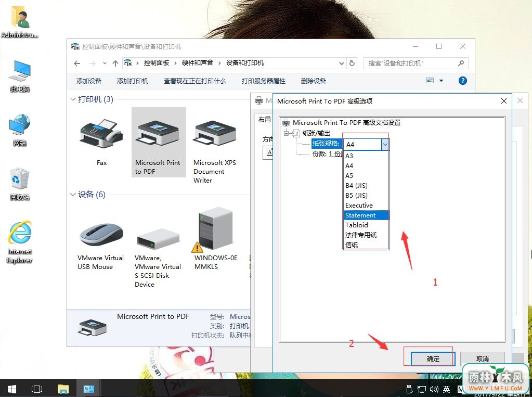Click the USB safely remove tray icon

click(409, 389)
